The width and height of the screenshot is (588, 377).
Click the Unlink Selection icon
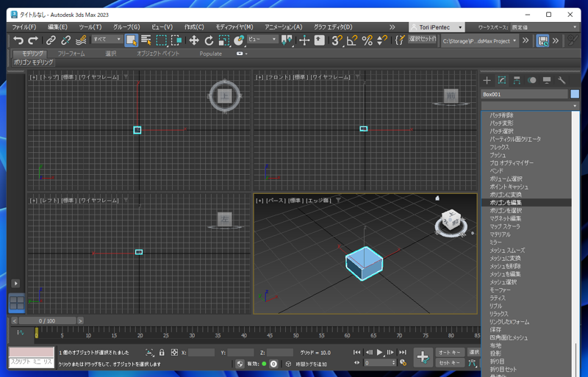(x=65, y=40)
